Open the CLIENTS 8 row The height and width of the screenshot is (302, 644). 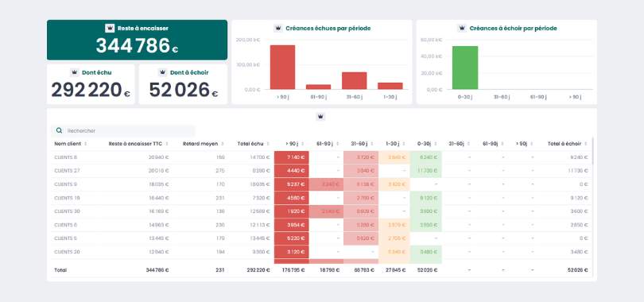pyautogui.click(x=321, y=157)
